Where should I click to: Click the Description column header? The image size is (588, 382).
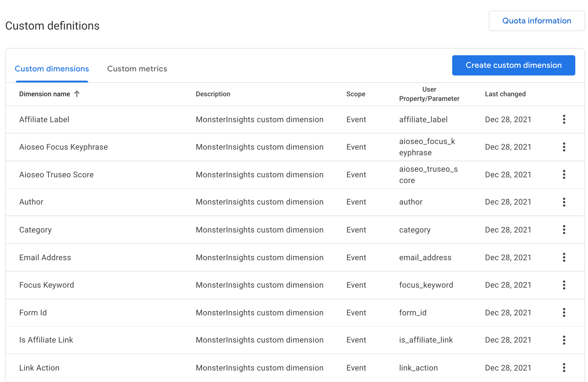(x=213, y=94)
